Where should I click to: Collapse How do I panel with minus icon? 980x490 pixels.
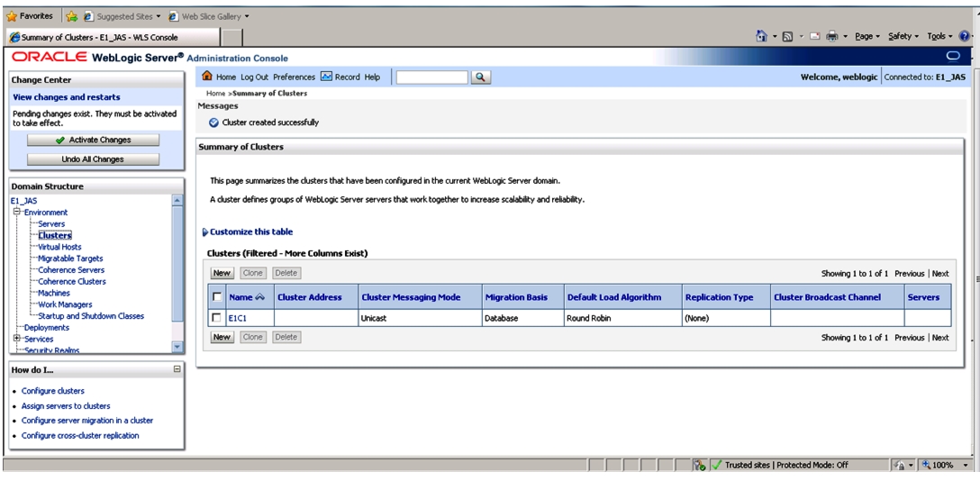(x=177, y=369)
